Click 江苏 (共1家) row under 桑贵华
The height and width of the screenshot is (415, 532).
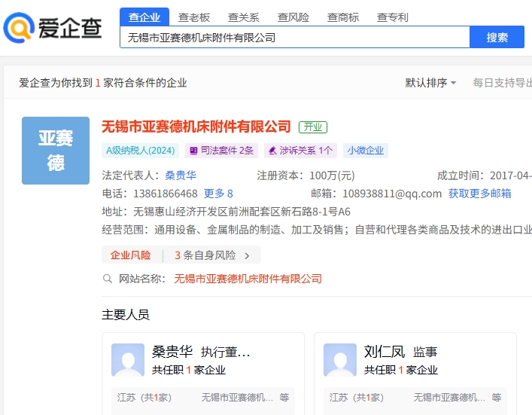coord(203,398)
